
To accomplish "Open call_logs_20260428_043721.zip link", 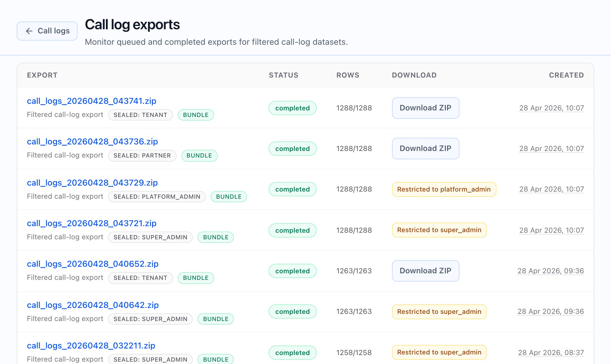I will coord(92,223).
